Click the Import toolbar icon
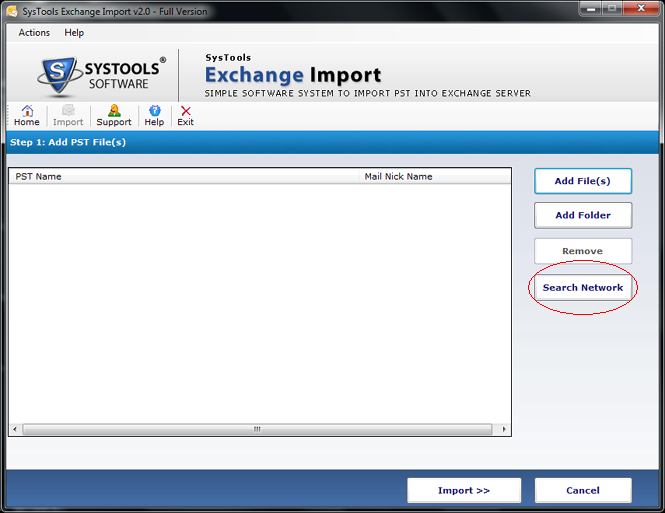This screenshot has width=665, height=513. tap(68, 116)
